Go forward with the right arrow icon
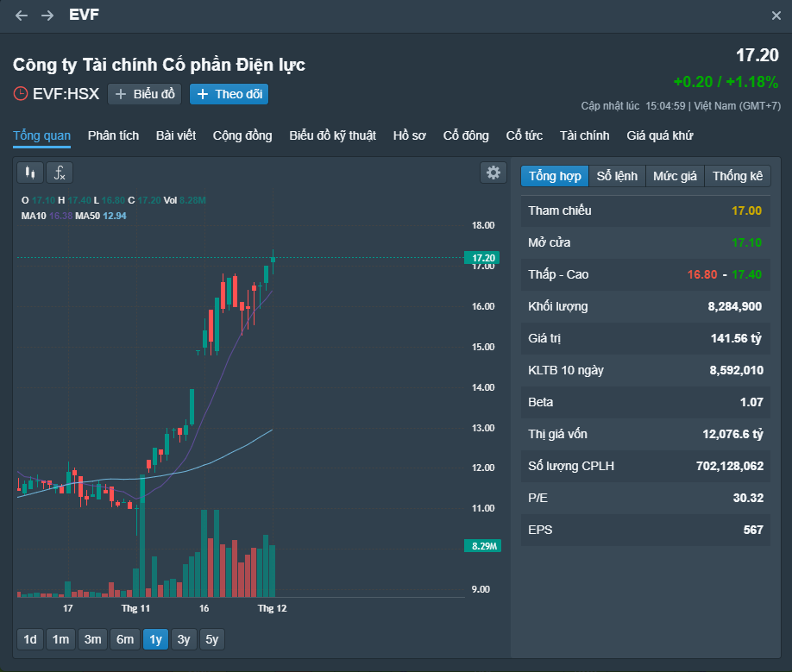This screenshot has width=792, height=672. point(47,16)
